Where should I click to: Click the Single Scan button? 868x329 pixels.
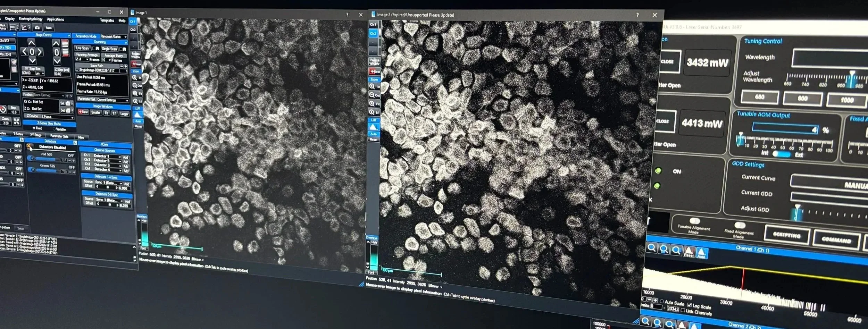[109, 49]
